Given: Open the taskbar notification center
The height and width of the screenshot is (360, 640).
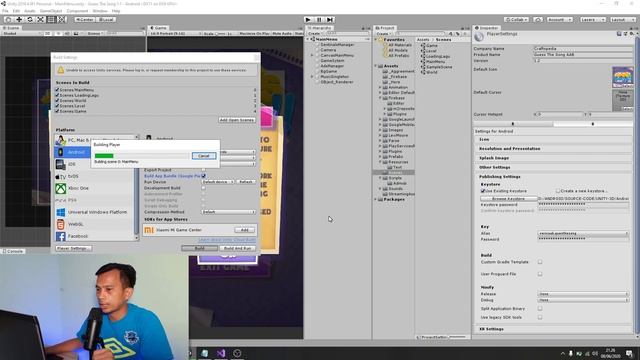Looking at the screenshot, I should [629, 353].
